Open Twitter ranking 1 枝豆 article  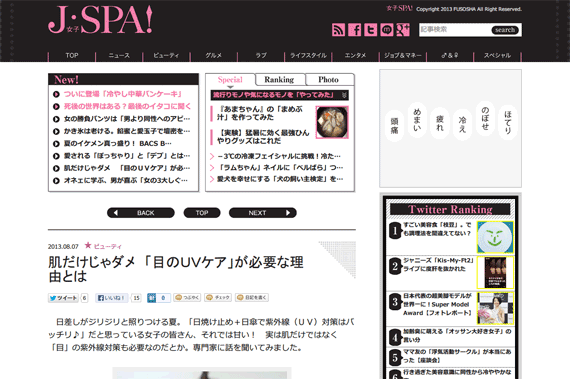click(x=437, y=229)
